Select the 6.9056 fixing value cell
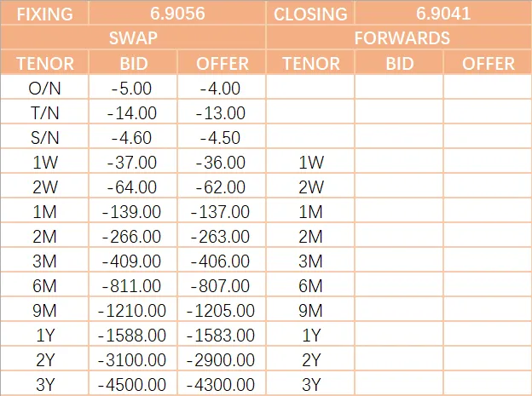532x396 pixels. (x=176, y=14)
